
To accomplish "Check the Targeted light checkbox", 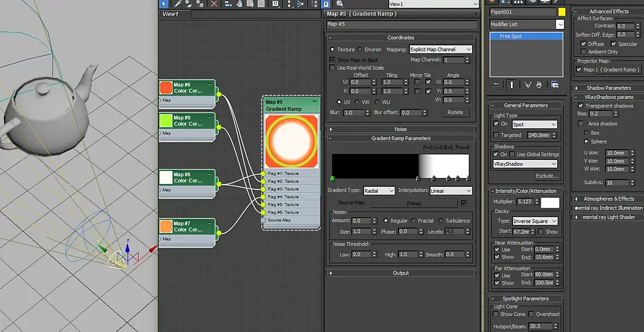I will pos(496,135).
